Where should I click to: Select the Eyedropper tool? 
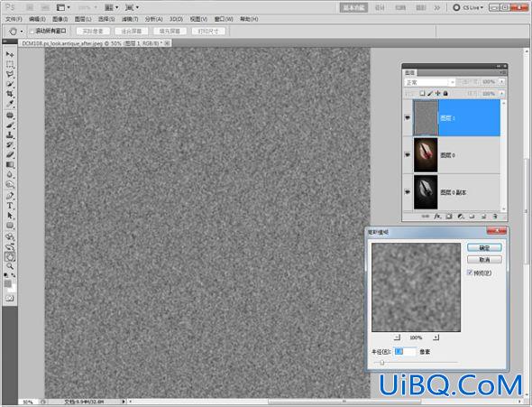coord(10,104)
